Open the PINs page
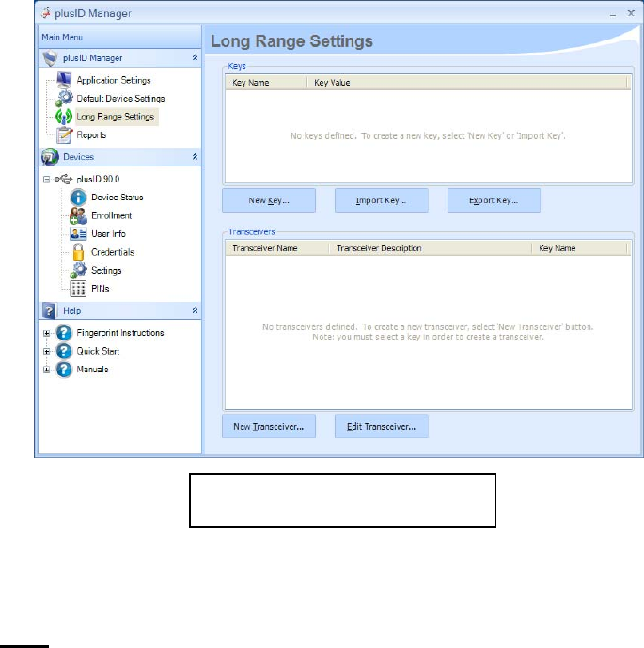Image resolution: width=644 pixels, height=648 pixels. (101, 289)
